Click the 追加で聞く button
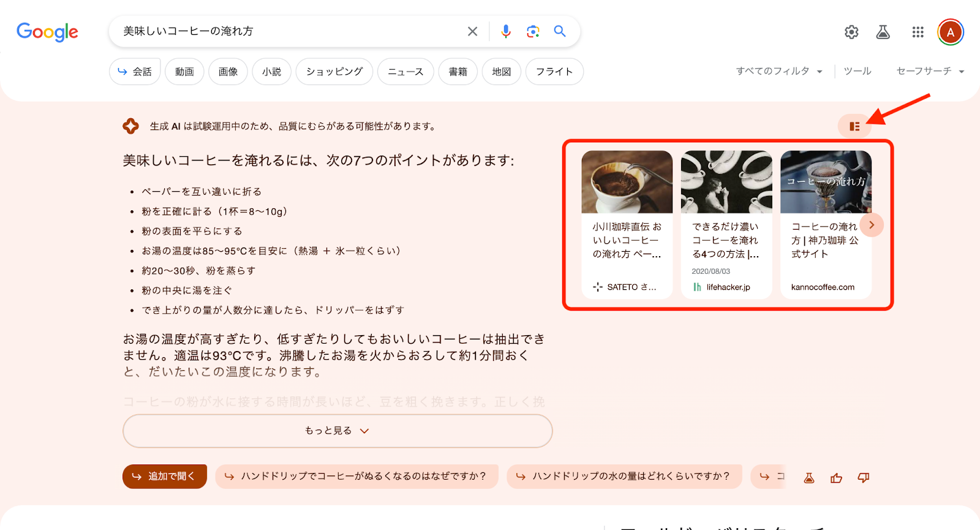Screen dimensions: 980x530 [165, 477]
